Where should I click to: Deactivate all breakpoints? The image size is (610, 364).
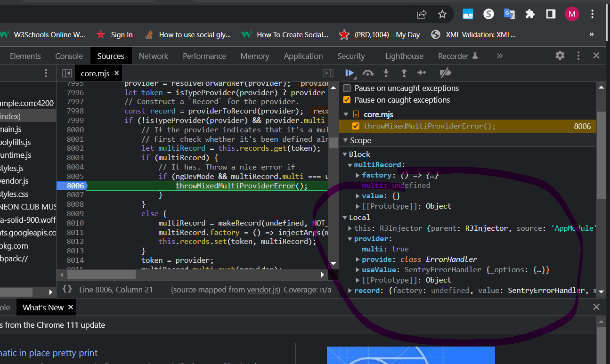446,73
